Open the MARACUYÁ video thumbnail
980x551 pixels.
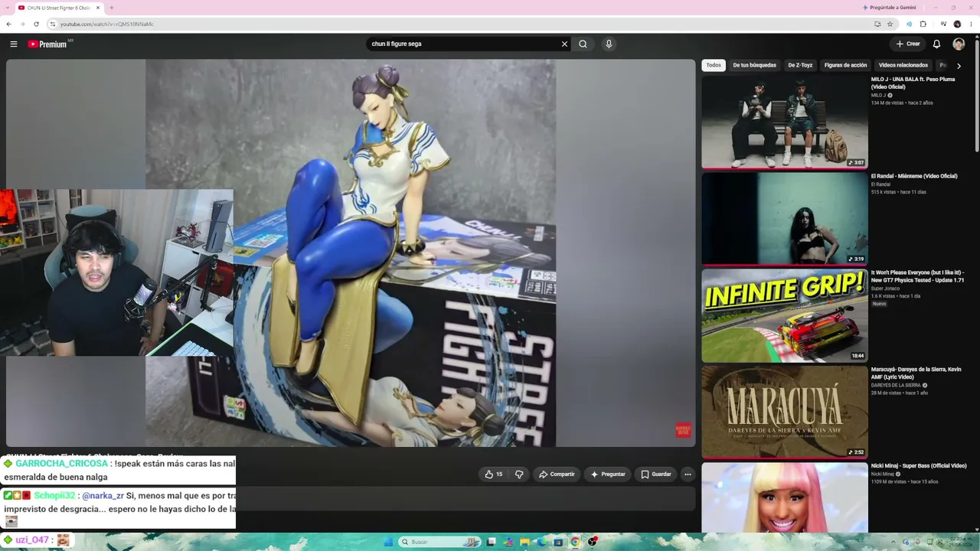pyautogui.click(x=785, y=412)
